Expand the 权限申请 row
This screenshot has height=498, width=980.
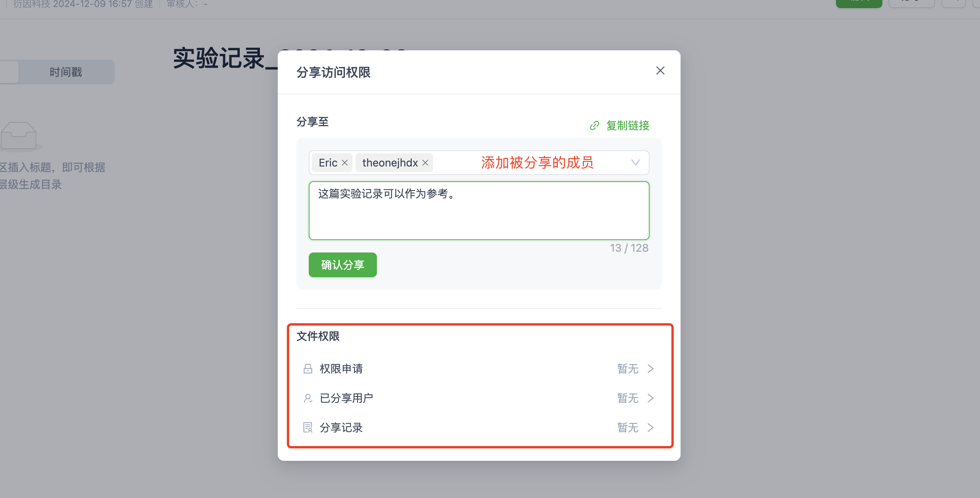651,368
